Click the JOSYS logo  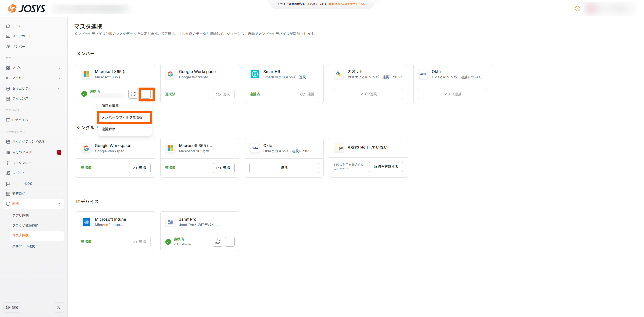27,9
